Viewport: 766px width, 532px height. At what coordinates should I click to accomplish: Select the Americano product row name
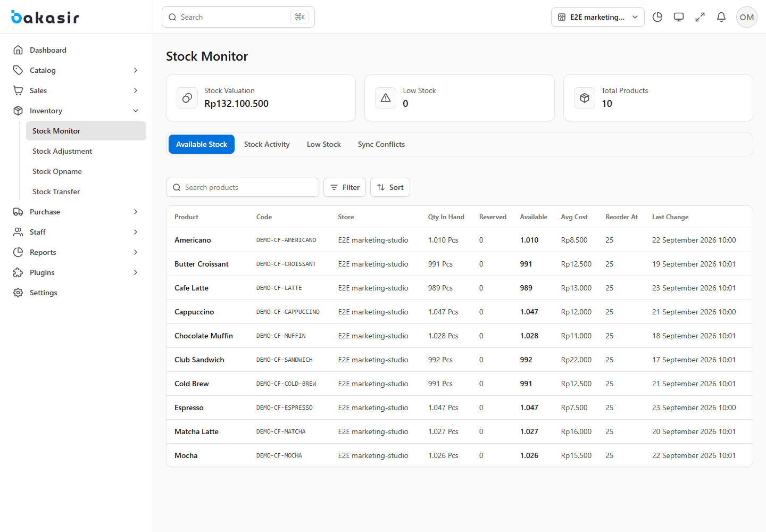coord(193,240)
